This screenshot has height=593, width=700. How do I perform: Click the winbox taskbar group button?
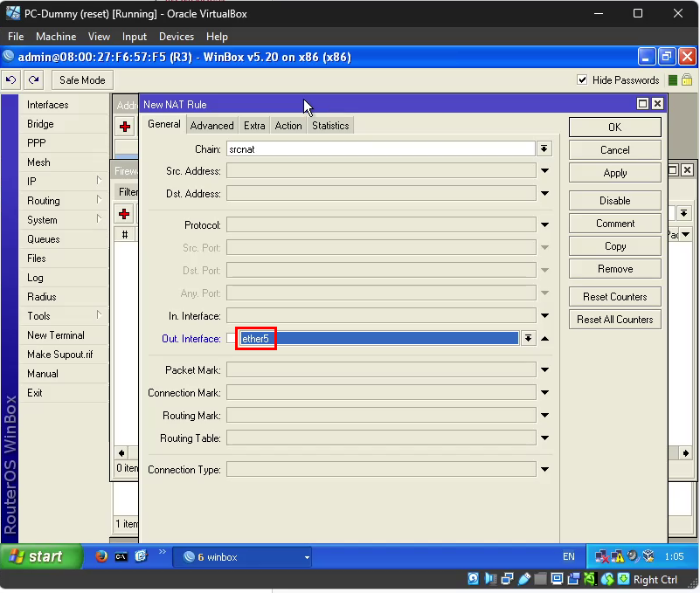click(242, 557)
